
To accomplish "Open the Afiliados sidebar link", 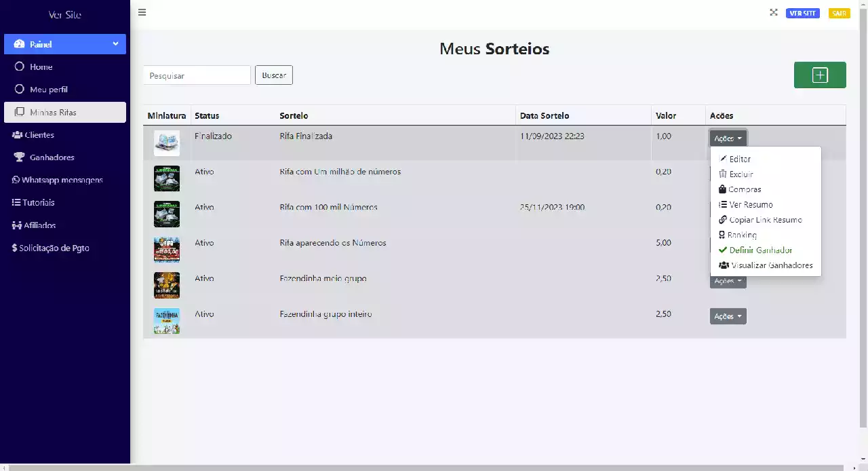I will pyautogui.click(x=65, y=225).
